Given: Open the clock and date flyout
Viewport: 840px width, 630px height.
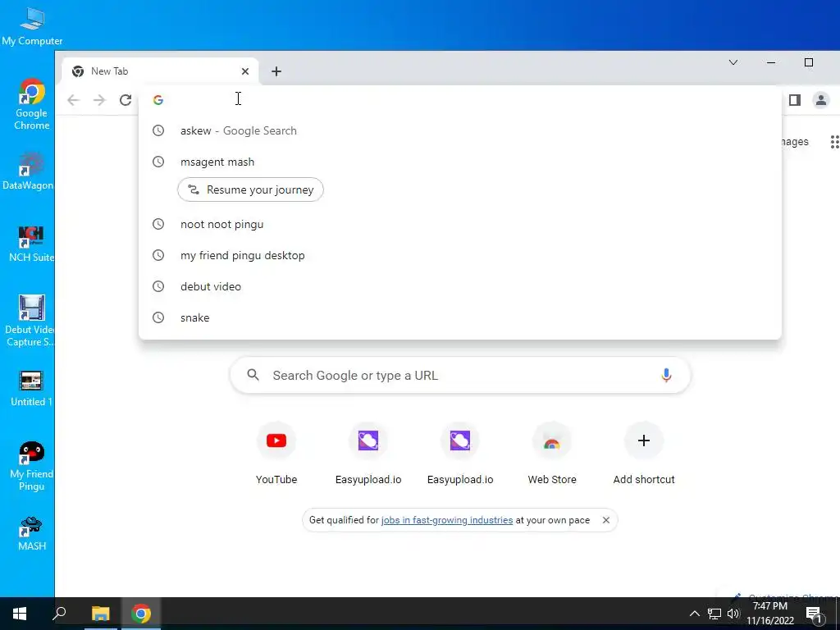Looking at the screenshot, I should coord(770,614).
